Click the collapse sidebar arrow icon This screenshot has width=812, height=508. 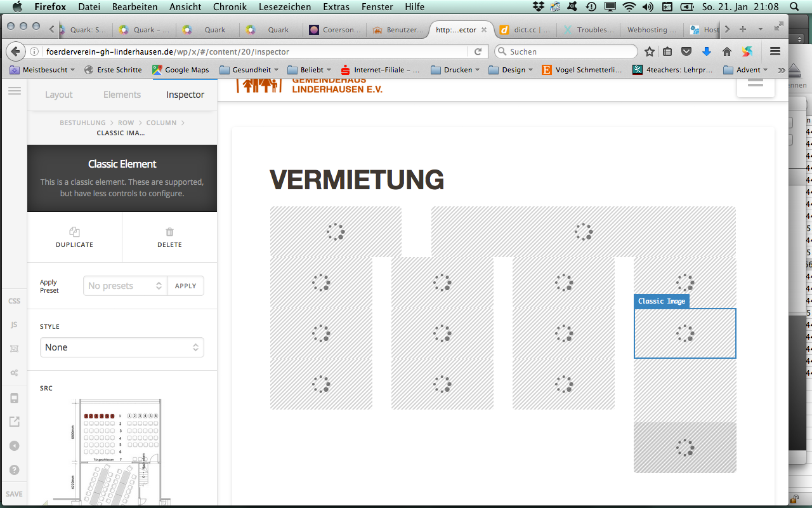click(x=14, y=446)
